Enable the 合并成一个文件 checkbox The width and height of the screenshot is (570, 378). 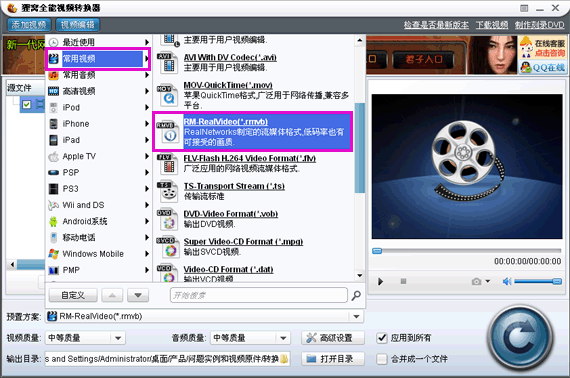[x=382, y=359]
